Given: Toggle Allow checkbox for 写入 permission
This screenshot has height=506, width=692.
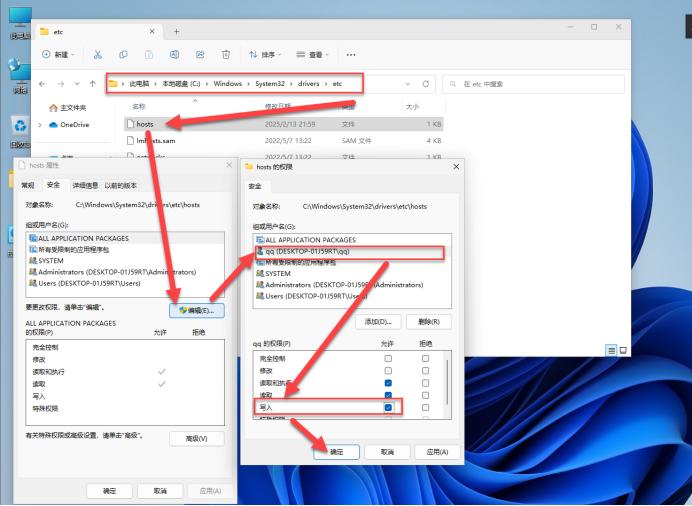Looking at the screenshot, I should [388, 408].
